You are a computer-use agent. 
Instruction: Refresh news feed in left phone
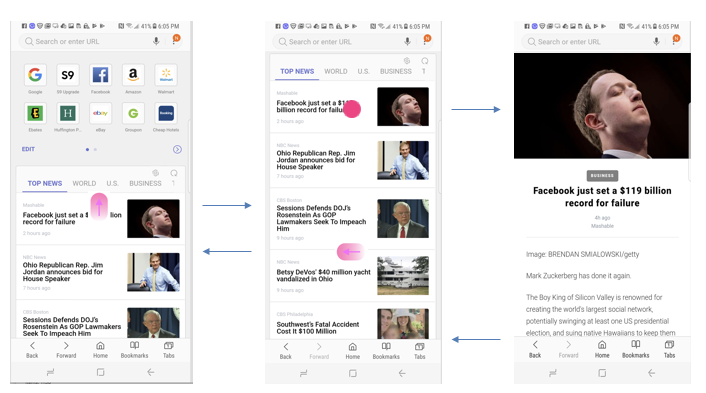pyautogui.click(x=174, y=173)
